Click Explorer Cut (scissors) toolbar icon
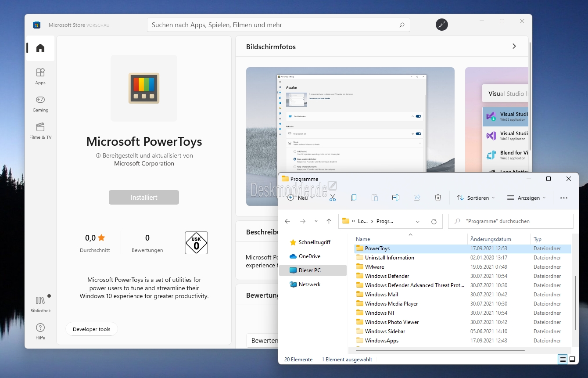Image resolution: width=588 pixels, height=378 pixels. [333, 198]
